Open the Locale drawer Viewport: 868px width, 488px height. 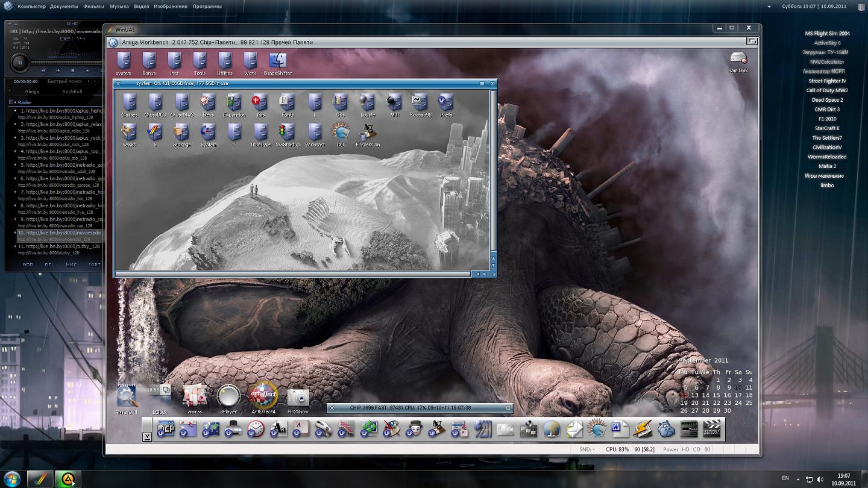[367, 105]
